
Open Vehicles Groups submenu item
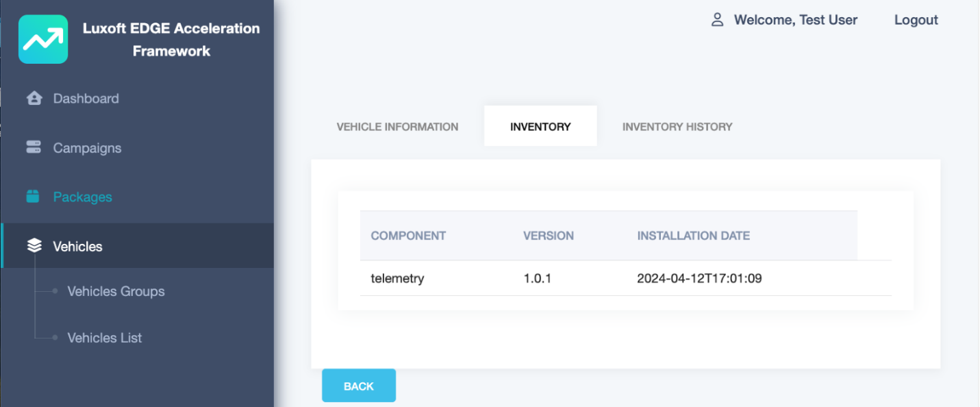click(116, 291)
